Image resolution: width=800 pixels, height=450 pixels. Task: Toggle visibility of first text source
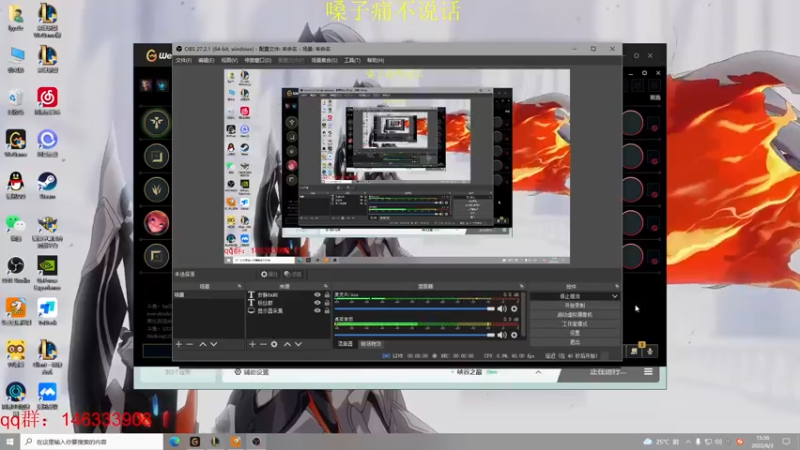click(x=317, y=295)
